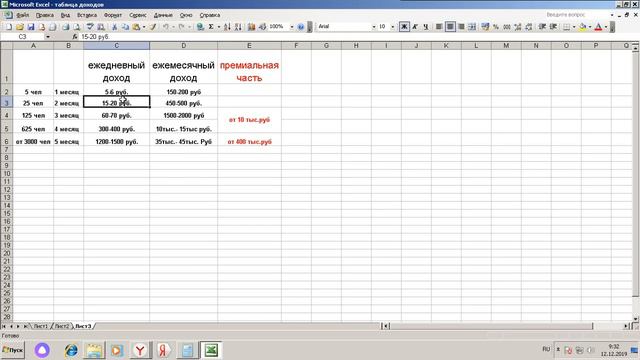This screenshot has height=360, width=640.
Task: Open the font color dropdown arrow
Action: click(606, 27)
